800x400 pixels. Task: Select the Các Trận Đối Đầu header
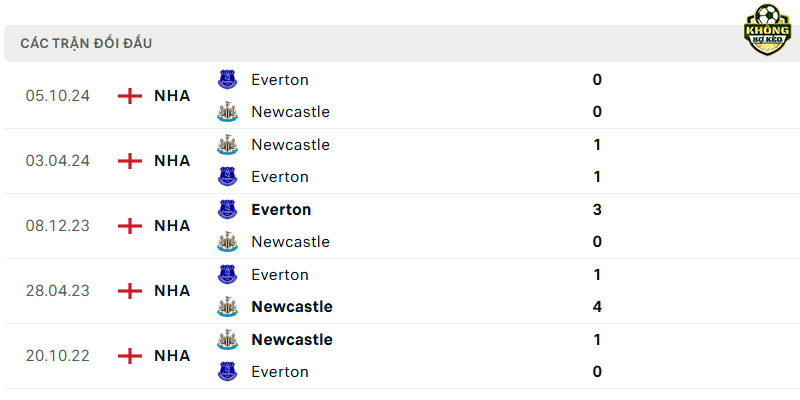click(x=86, y=43)
